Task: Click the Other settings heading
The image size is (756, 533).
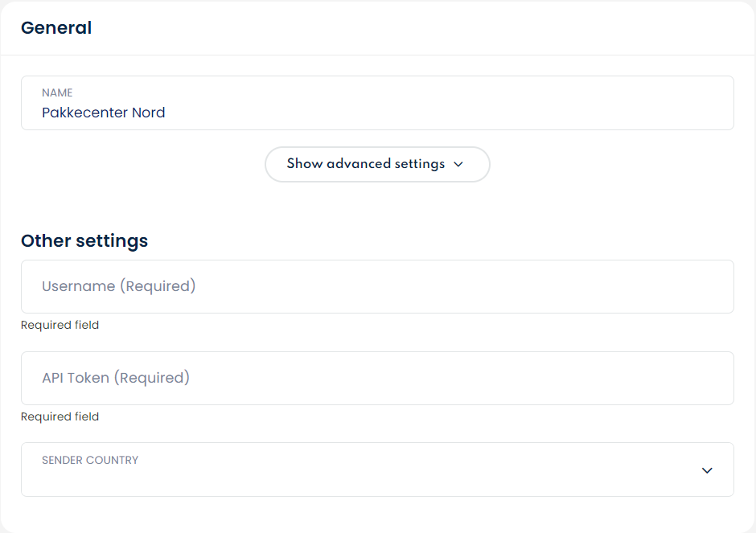Action: (x=84, y=240)
